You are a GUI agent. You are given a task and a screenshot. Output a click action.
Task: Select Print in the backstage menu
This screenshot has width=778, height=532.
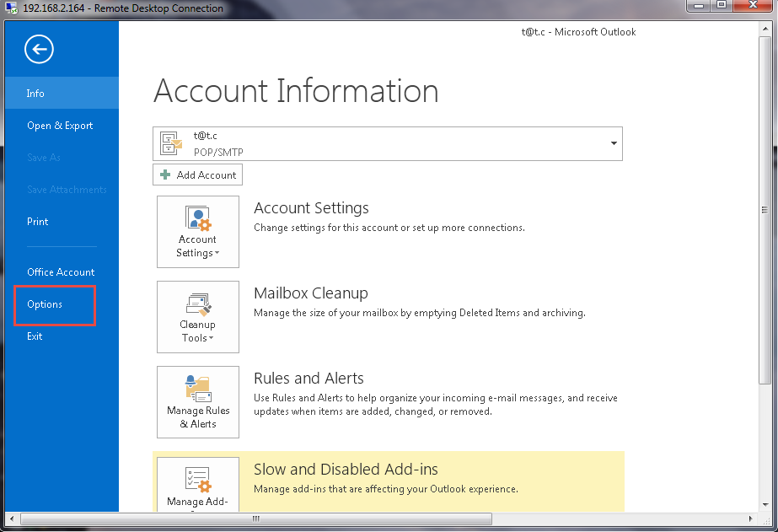pos(62,222)
